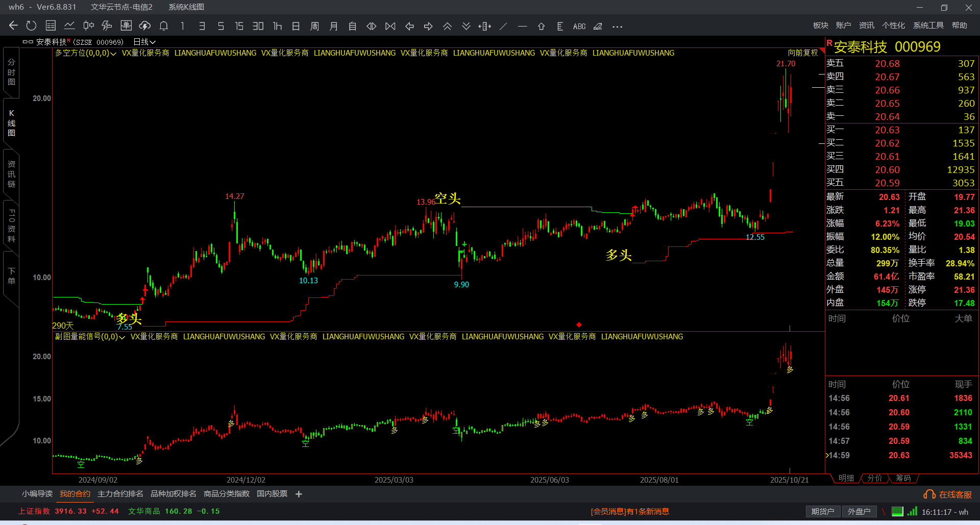Switch to the time-sharing line chart icon
The image size is (980, 525).
click(x=69, y=26)
